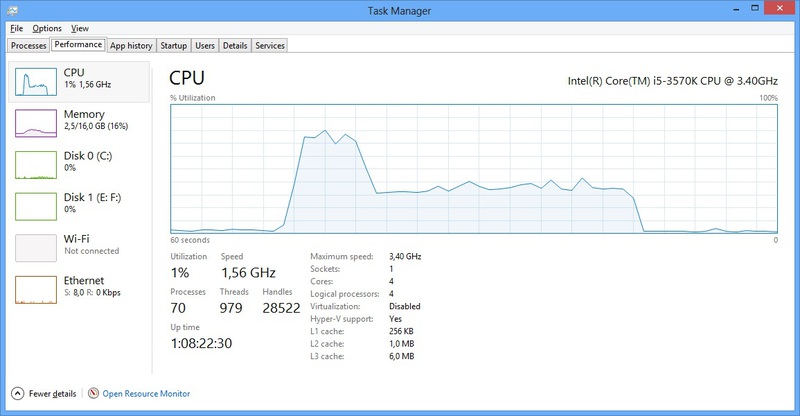Click the Up time value 1:08:22:30
Viewport: 800px width, 416px height.
point(202,343)
